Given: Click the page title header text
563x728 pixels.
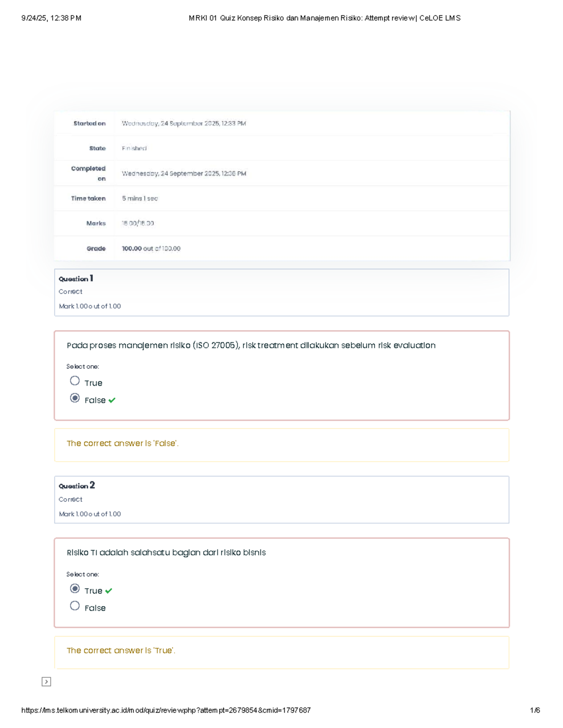Looking at the screenshot, I should point(325,18).
